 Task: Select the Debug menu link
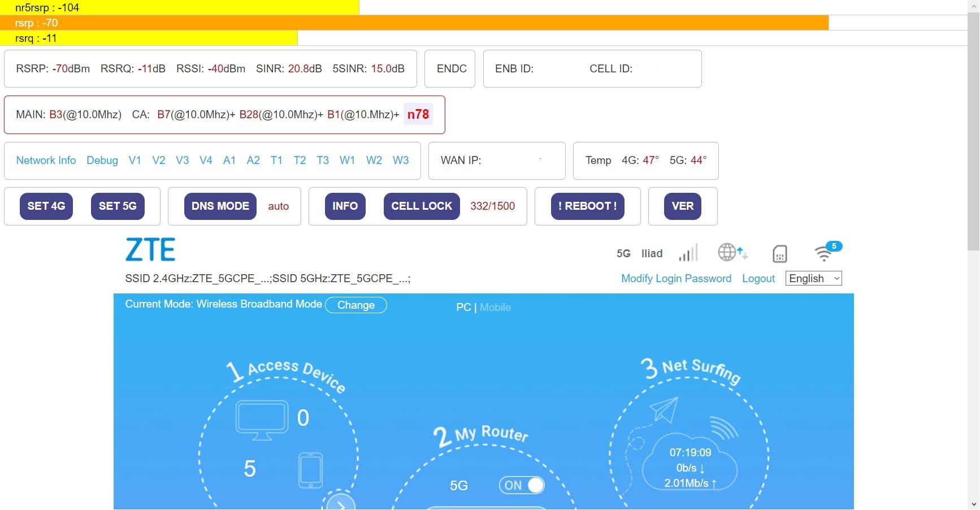click(x=102, y=161)
